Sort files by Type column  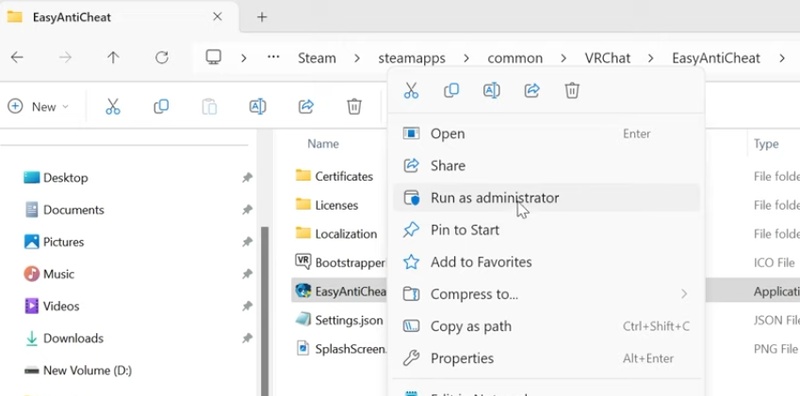pyautogui.click(x=766, y=144)
